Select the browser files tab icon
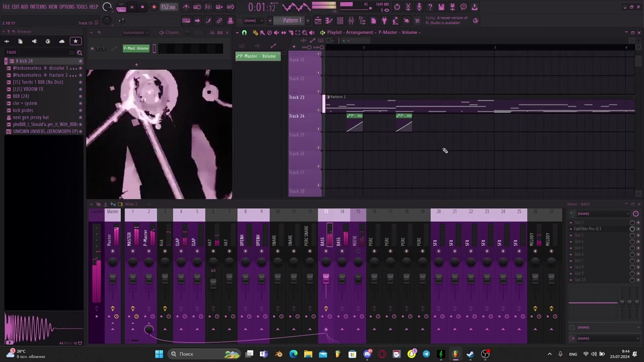This screenshot has height=362, width=644. point(20,41)
